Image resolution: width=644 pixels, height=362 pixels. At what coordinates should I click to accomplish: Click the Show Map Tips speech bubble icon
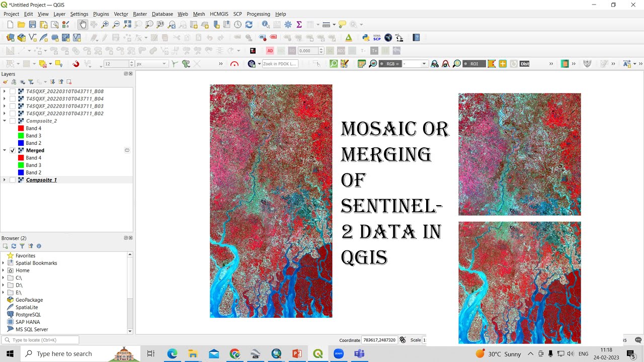(342, 24)
